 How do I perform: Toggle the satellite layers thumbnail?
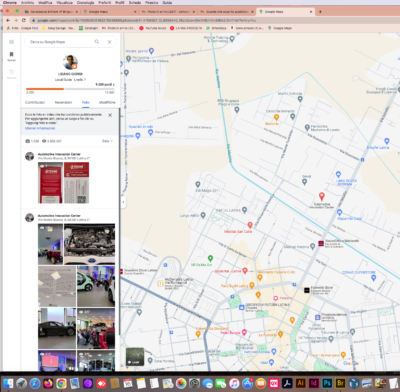(135, 357)
